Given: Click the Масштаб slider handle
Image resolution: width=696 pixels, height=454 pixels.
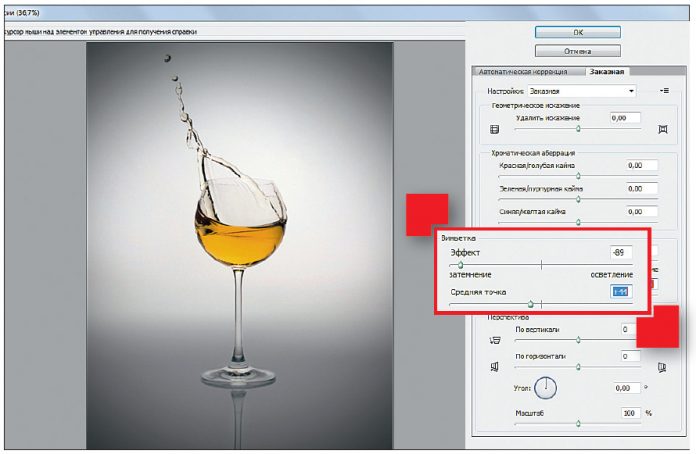Looking at the screenshot, I should pos(578,424).
